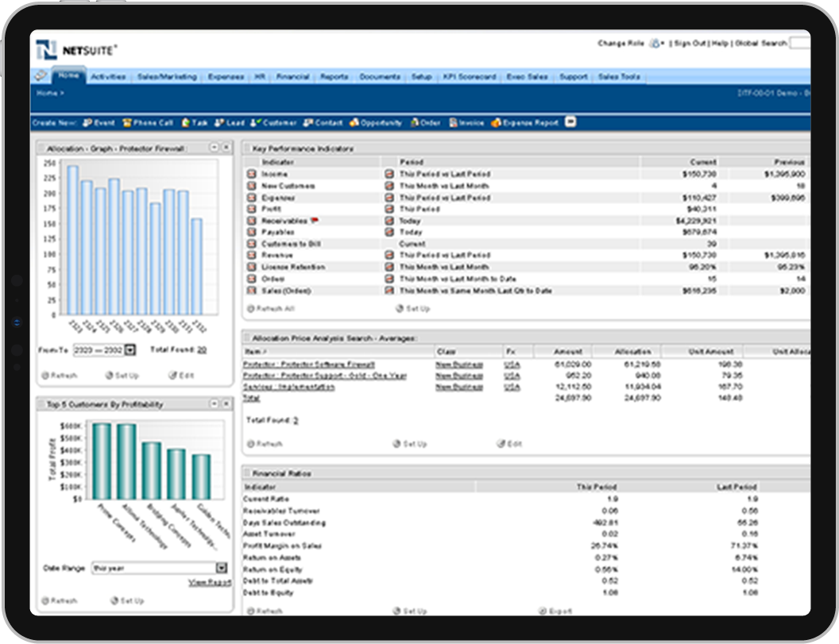This screenshot has width=839, height=644.
Task: Click the icon beside New Customers indicator
Action: (252, 186)
